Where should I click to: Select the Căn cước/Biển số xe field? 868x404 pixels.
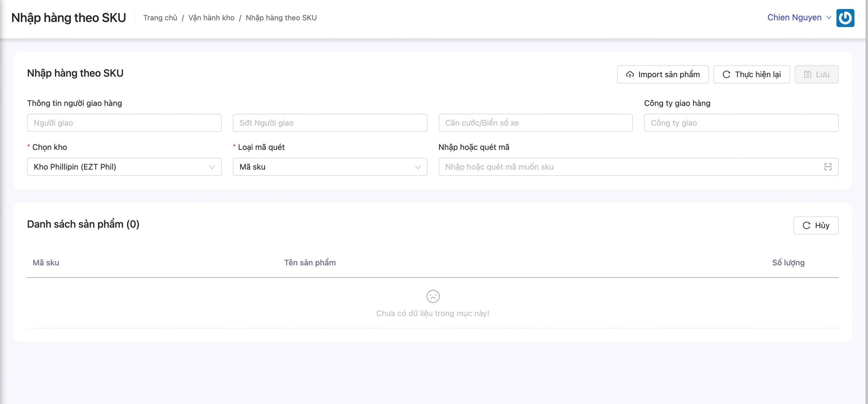pyautogui.click(x=535, y=123)
